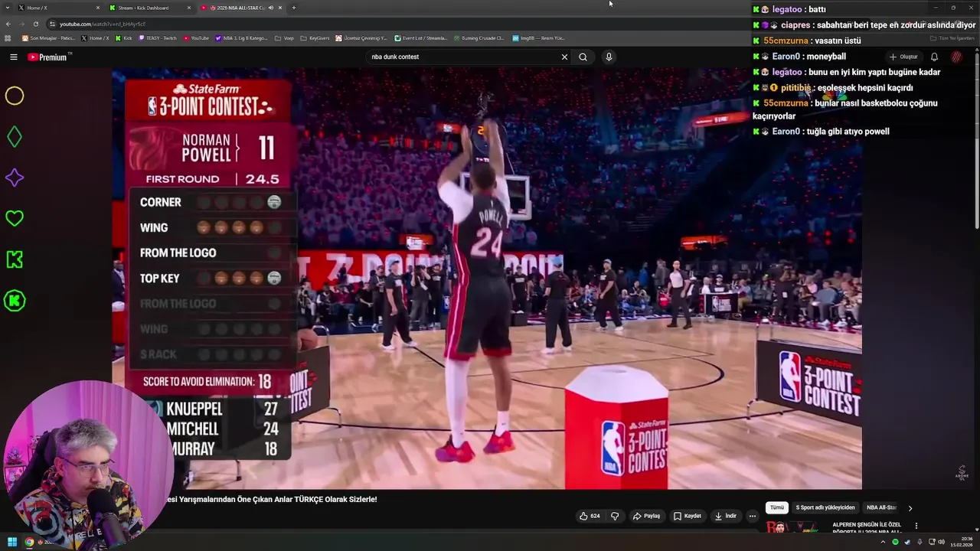Click the green heart overlay icon

[15, 218]
